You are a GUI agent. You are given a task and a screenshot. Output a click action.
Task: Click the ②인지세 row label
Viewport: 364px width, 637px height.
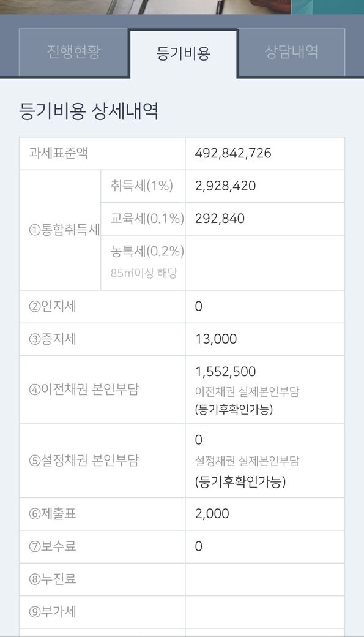click(53, 306)
